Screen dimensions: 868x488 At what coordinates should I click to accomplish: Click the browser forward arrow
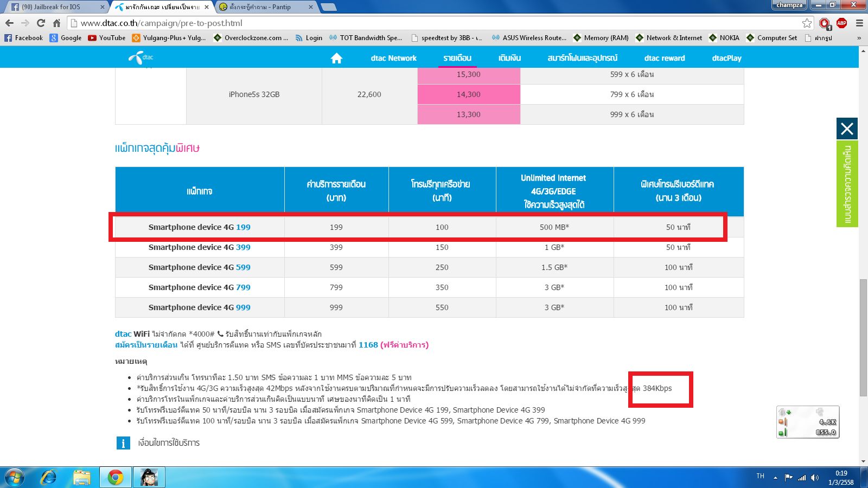[25, 23]
